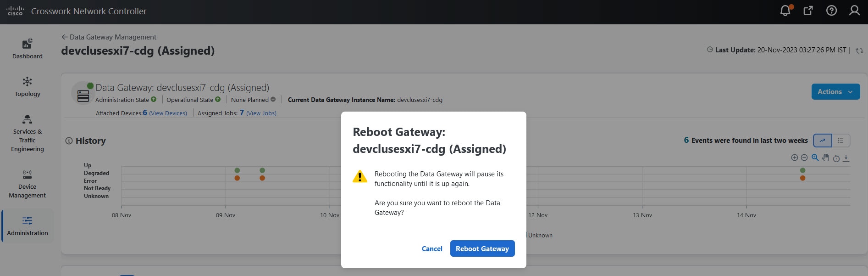Cancel the reboot dialog
Image resolution: width=868 pixels, height=276 pixels.
click(x=432, y=249)
